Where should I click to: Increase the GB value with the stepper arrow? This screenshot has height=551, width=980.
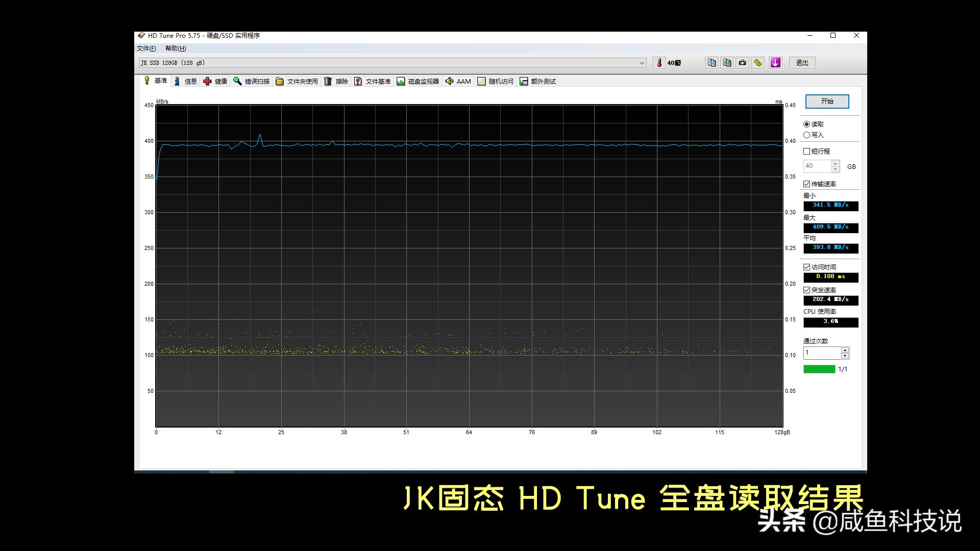835,163
